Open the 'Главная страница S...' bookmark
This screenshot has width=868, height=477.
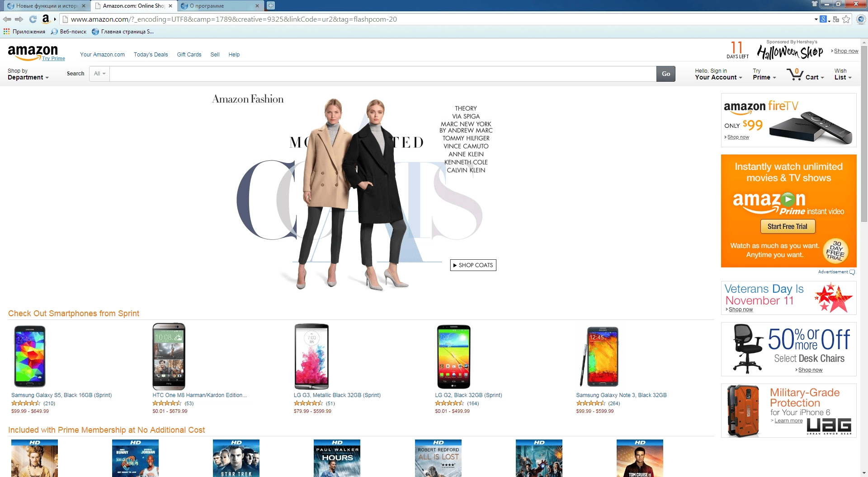123,32
